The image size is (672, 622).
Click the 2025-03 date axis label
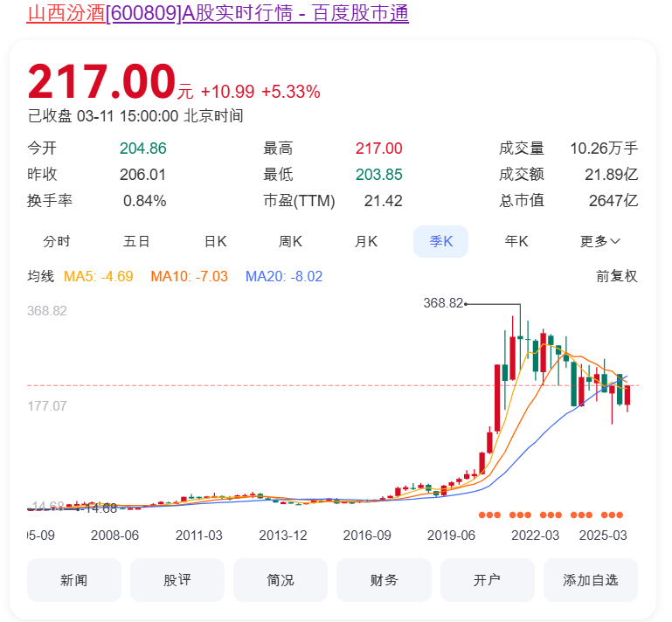(603, 535)
